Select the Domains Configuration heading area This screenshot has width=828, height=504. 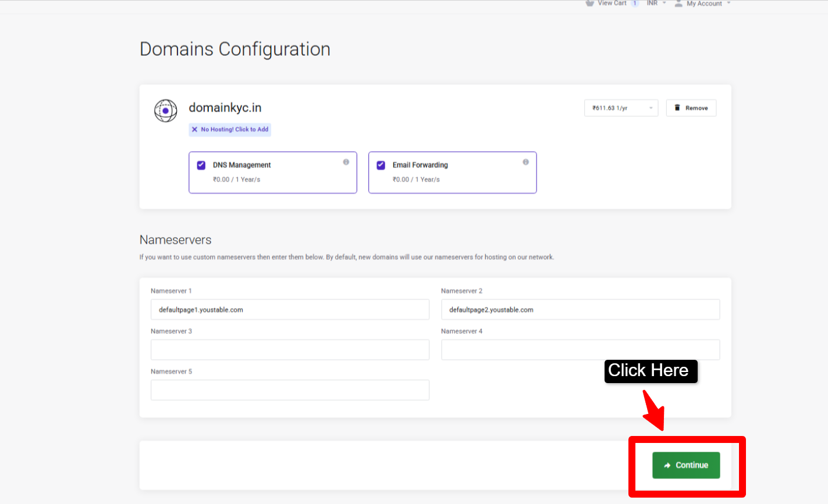pyautogui.click(x=234, y=49)
